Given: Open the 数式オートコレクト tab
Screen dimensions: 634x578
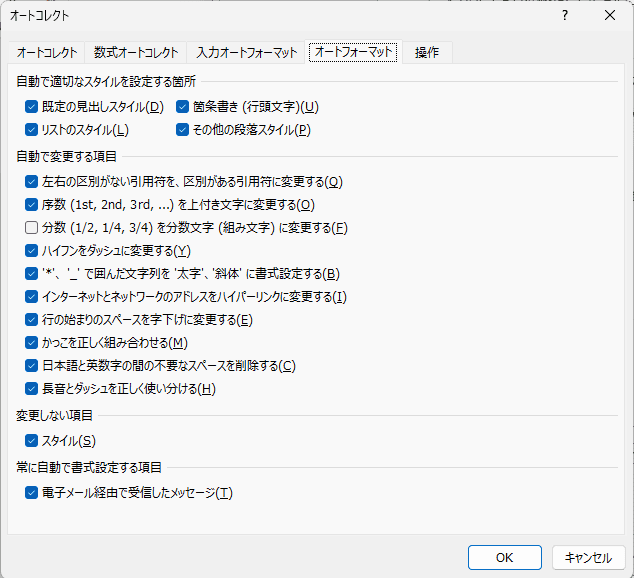Looking at the screenshot, I should 136,53.
